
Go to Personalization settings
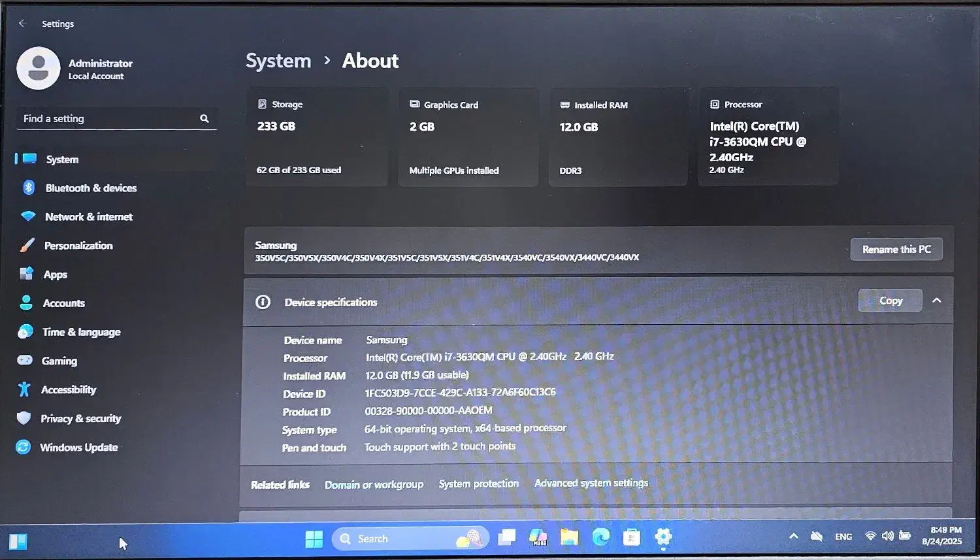pyautogui.click(x=78, y=246)
